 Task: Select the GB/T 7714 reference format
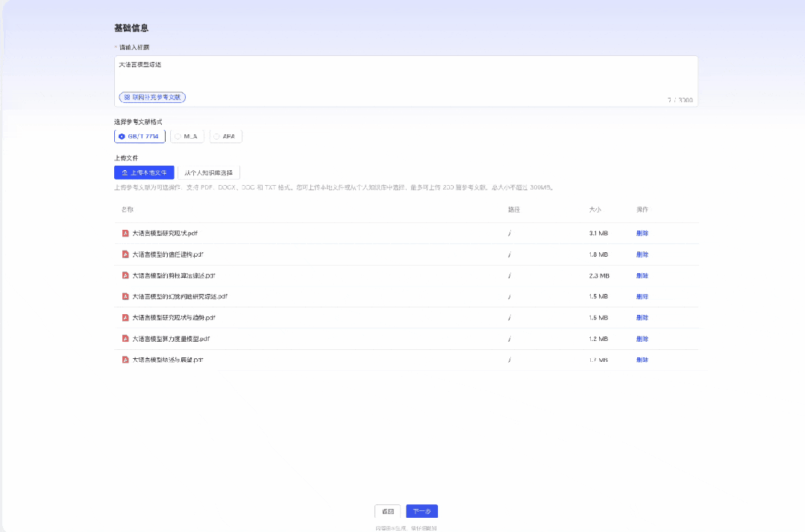coord(140,136)
